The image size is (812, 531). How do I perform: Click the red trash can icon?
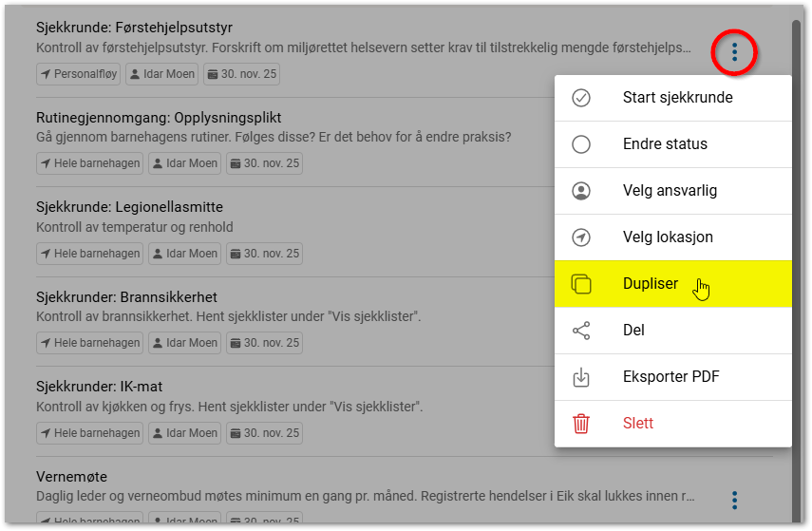pos(581,424)
